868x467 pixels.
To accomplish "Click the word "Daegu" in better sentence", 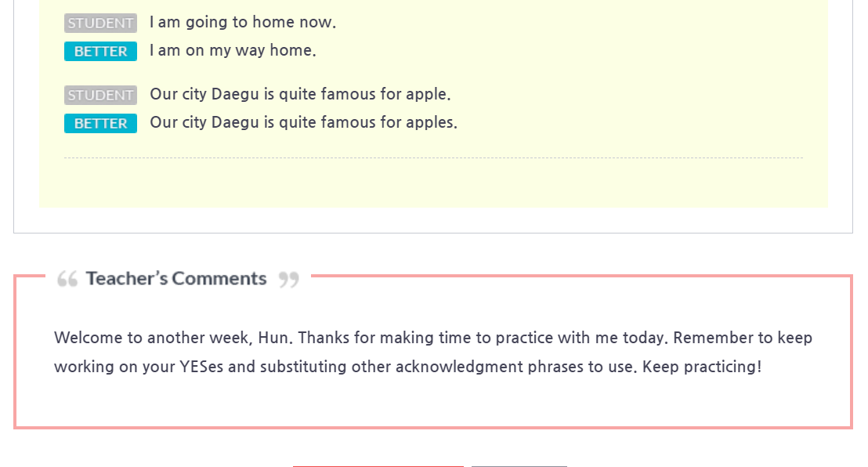I will [x=235, y=123].
